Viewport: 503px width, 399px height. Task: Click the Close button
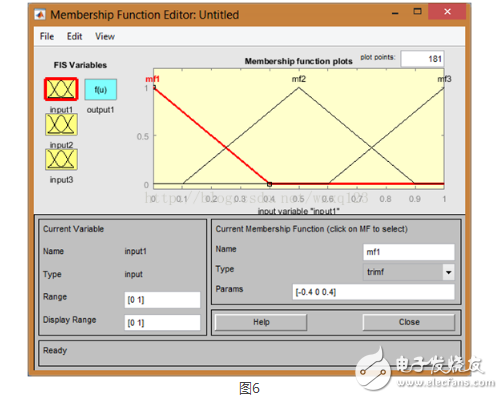[x=409, y=322]
